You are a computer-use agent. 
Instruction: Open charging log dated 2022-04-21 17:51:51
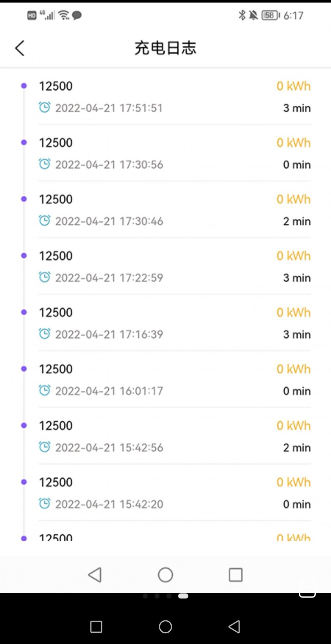pyautogui.click(x=170, y=96)
